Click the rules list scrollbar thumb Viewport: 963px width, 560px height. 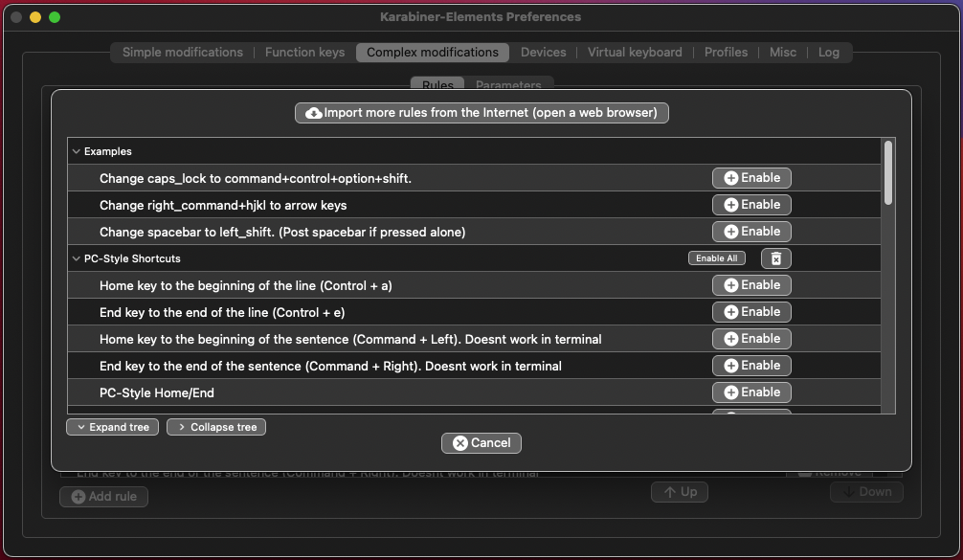pos(888,173)
